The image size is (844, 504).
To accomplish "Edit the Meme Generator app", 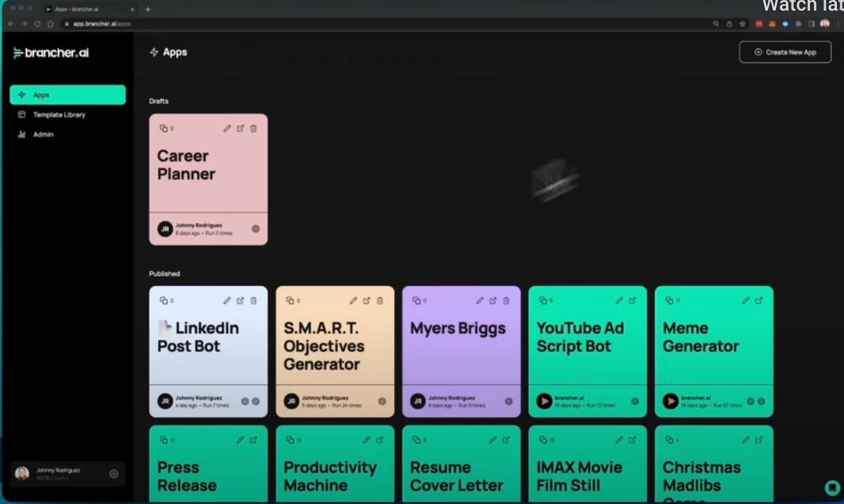I will point(746,301).
